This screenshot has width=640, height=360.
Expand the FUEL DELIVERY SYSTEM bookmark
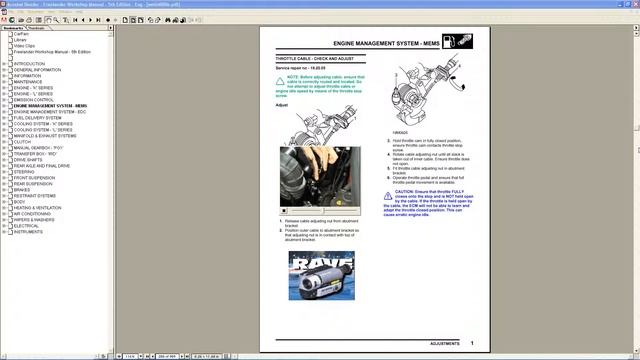click(4, 118)
